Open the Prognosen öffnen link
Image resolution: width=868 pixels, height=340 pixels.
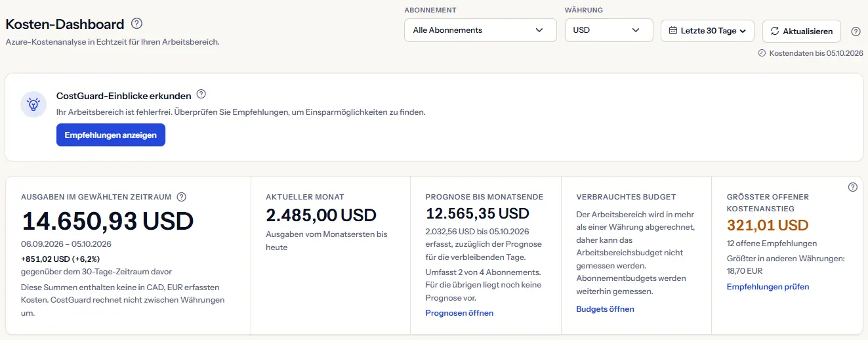[459, 313]
